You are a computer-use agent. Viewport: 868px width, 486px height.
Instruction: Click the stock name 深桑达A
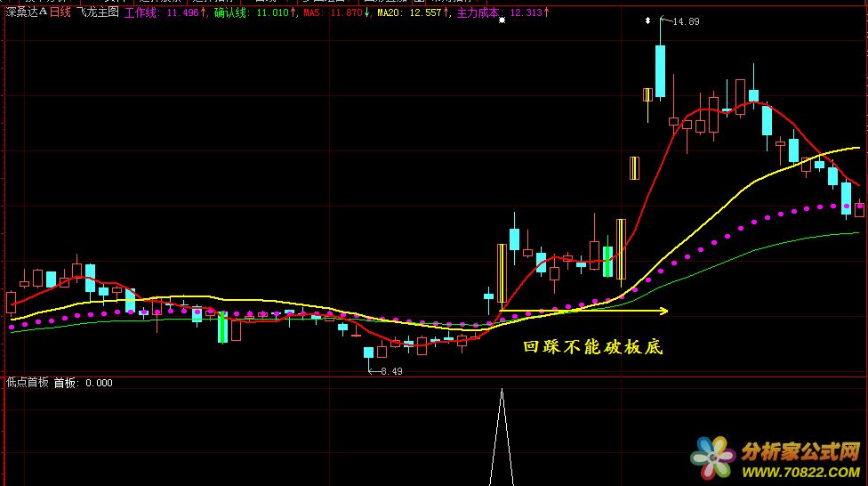[x=26, y=12]
